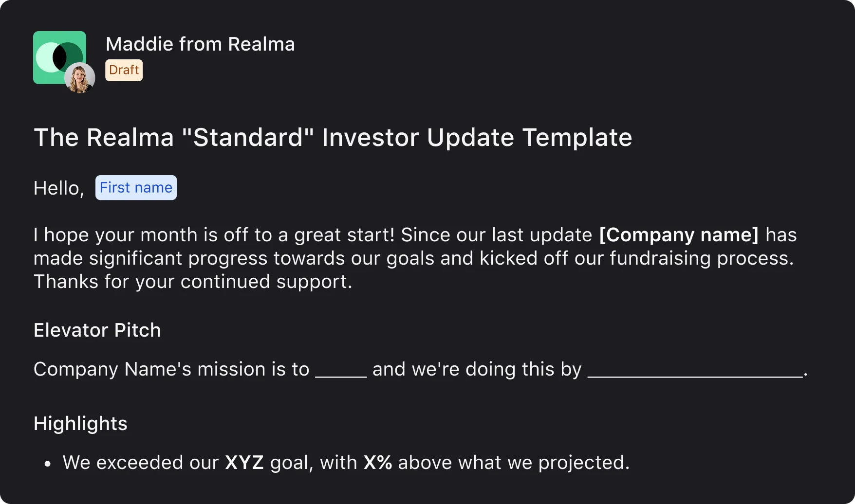Toggle the bullet point in Highlights
Screen dimensions: 855x504
(47, 463)
